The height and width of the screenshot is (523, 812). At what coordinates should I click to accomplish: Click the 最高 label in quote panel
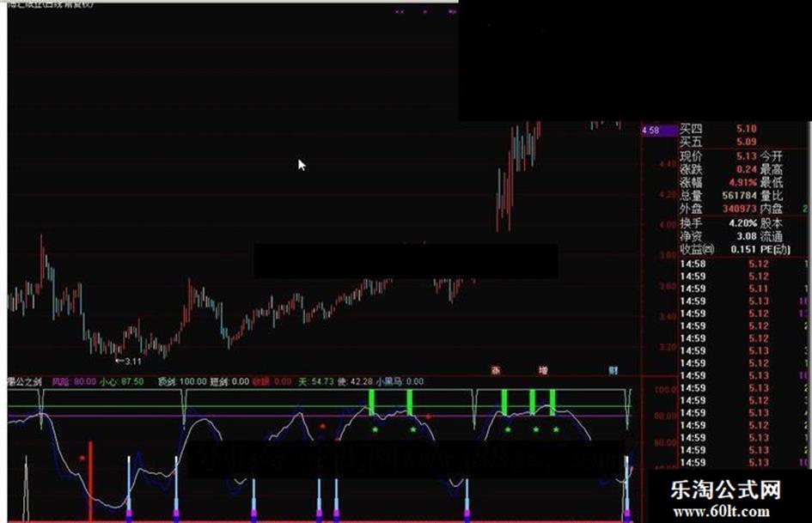[x=772, y=169]
